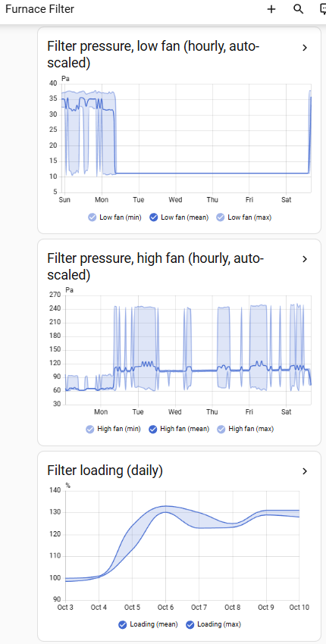Click the low fan pressure chart plot
326x644 pixels.
click(x=187, y=138)
